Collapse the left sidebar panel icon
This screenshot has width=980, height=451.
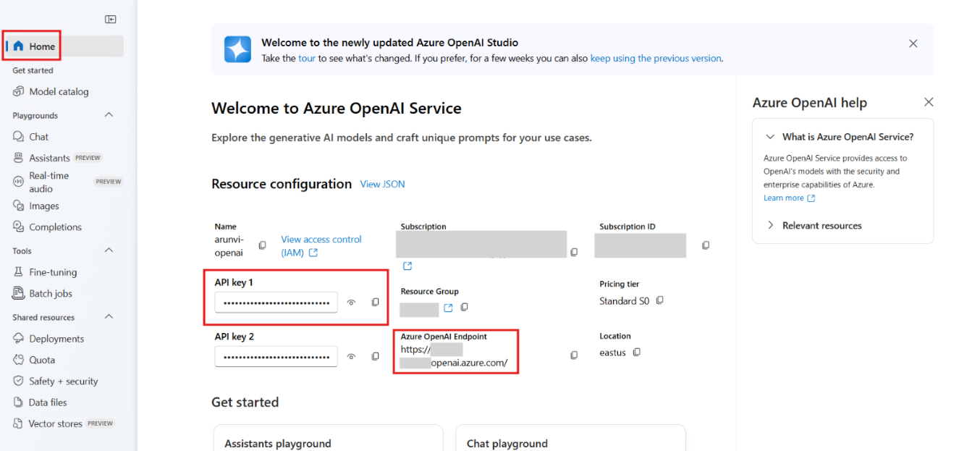click(111, 20)
